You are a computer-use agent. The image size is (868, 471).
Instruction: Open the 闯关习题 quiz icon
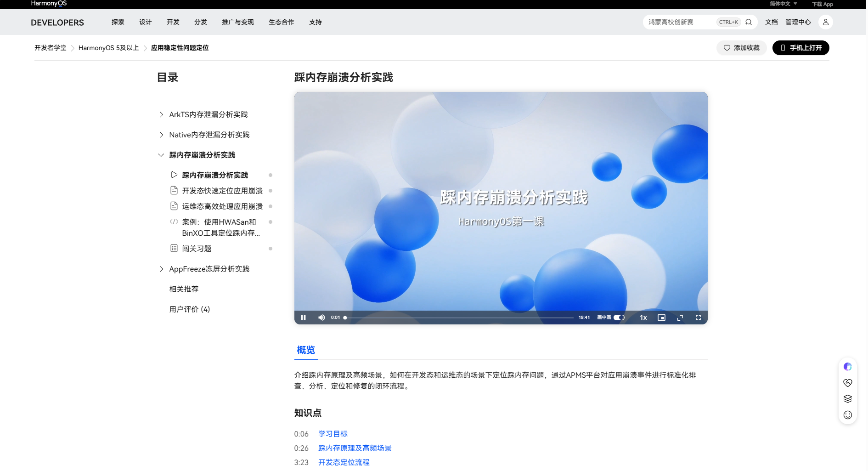pyautogui.click(x=174, y=248)
